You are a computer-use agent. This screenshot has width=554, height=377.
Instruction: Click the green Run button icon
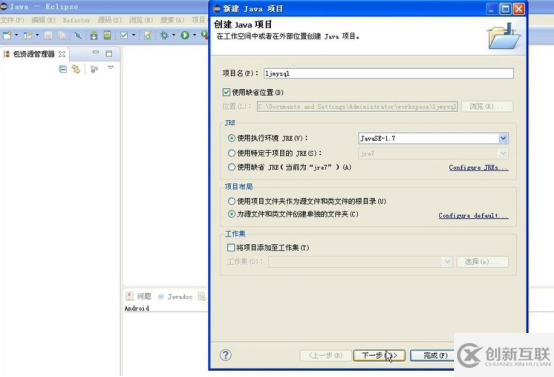(x=185, y=35)
